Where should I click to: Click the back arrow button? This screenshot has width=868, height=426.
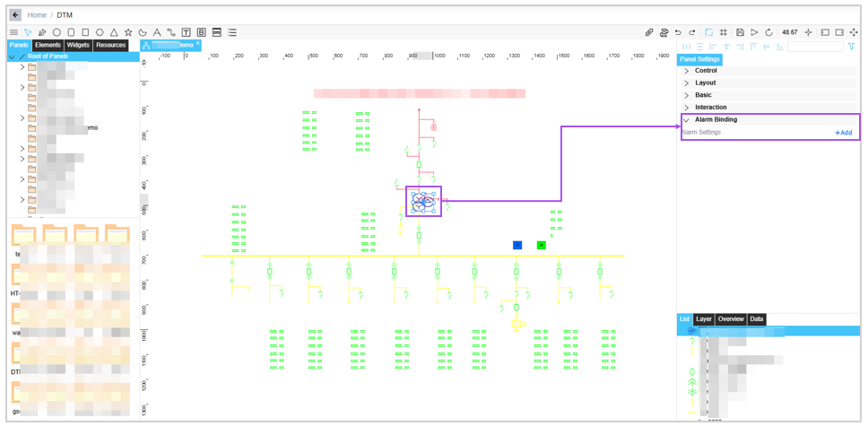pos(15,15)
